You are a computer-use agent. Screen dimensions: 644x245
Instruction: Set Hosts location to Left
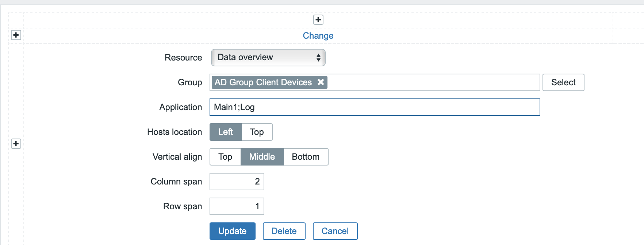coord(225,132)
